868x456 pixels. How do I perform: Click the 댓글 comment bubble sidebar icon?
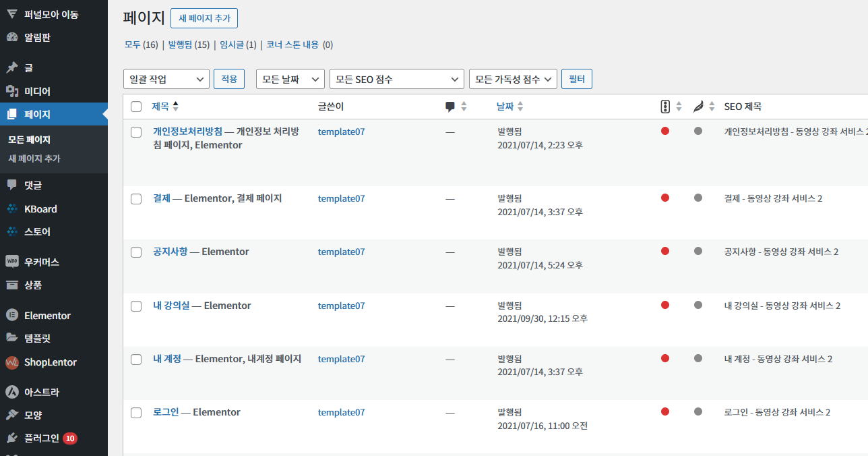tap(11, 185)
